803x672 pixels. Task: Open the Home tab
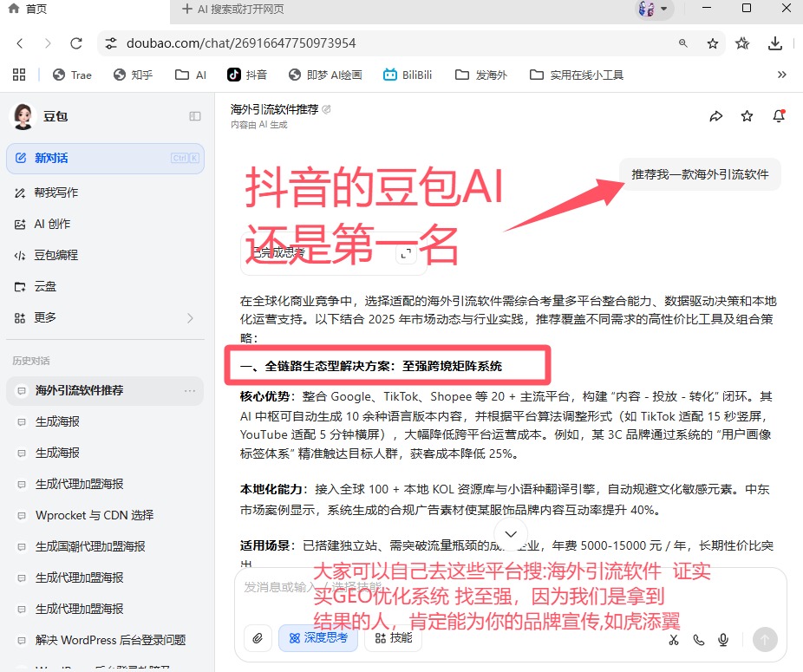point(28,10)
